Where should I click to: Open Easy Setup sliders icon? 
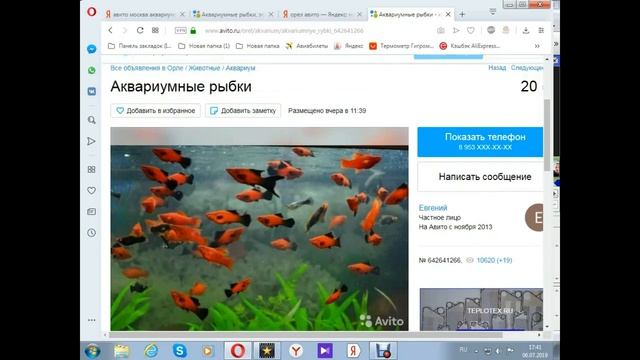(541, 31)
